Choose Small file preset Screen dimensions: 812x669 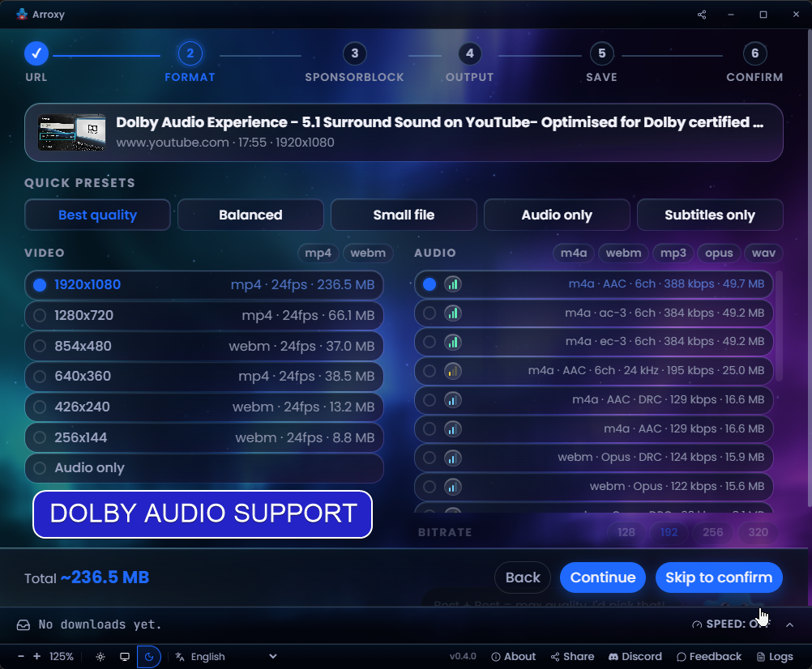[404, 215]
